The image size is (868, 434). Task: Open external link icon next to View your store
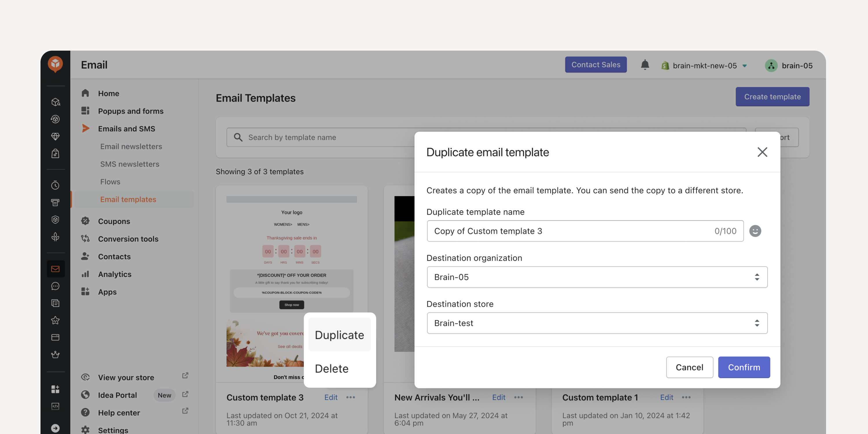[x=185, y=375]
